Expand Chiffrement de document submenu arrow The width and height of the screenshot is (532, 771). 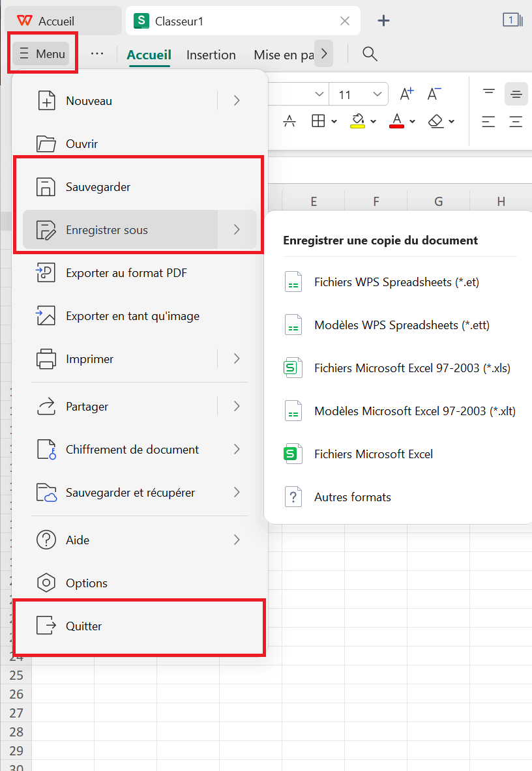(x=237, y=450)
